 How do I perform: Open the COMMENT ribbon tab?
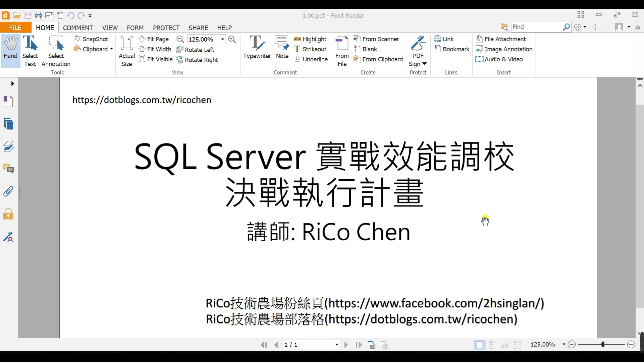point(78,27)
